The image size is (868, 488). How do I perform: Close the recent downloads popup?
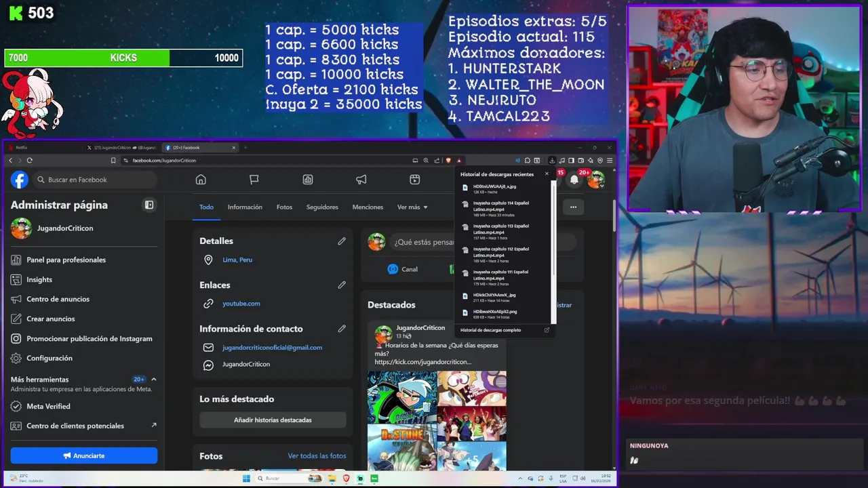[547, 174]
